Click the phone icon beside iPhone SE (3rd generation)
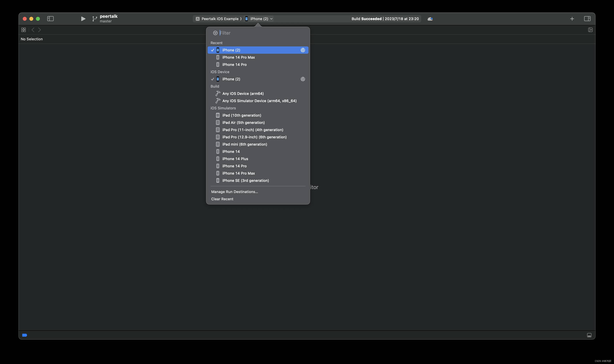 coord(218,180)
